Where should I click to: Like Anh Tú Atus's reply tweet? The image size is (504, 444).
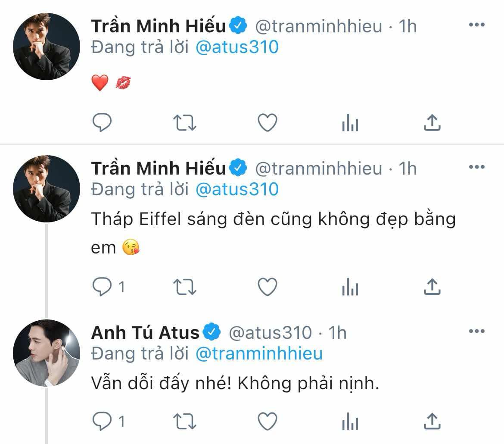tap(268, 421)
